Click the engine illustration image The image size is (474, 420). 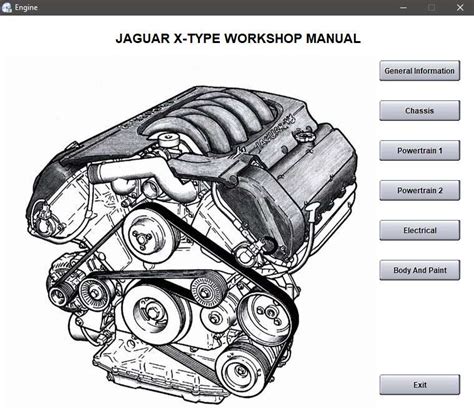(192, 246)
